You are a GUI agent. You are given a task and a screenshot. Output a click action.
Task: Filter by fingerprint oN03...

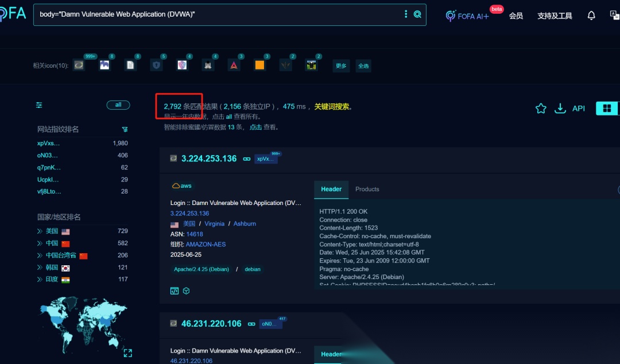point(48,156)
